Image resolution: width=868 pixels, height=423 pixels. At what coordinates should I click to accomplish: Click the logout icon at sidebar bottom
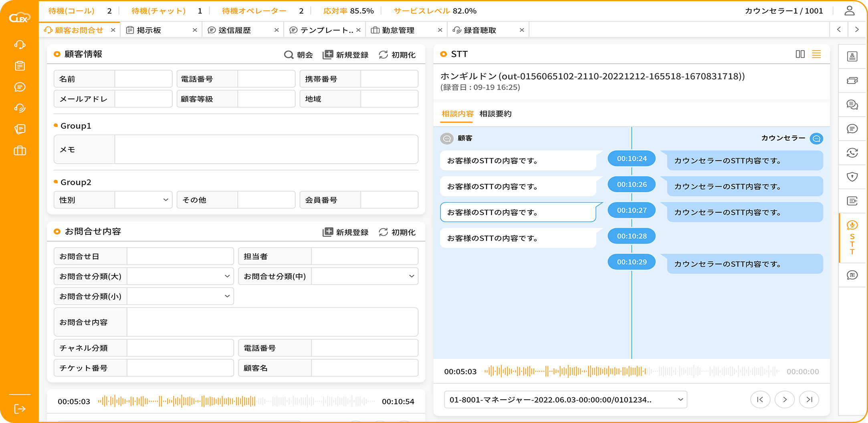point(20,409)
